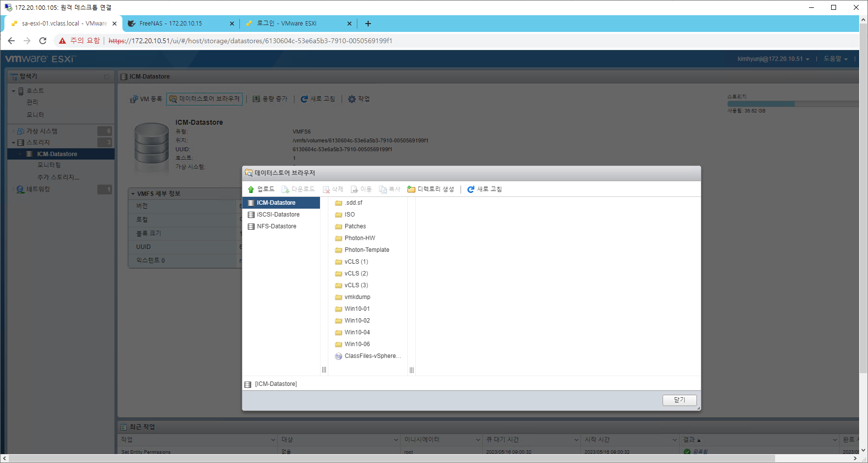This screenshot has width=868, height=463.
Task: Select ICM-Datastore in navigator tree
Action: click(x=57, y=154)
